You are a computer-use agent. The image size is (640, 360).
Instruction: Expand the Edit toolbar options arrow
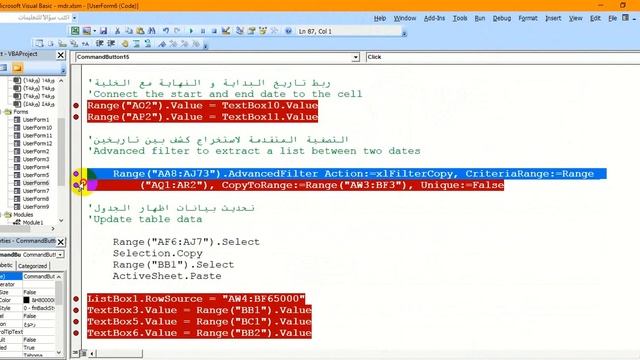[205, 46]
